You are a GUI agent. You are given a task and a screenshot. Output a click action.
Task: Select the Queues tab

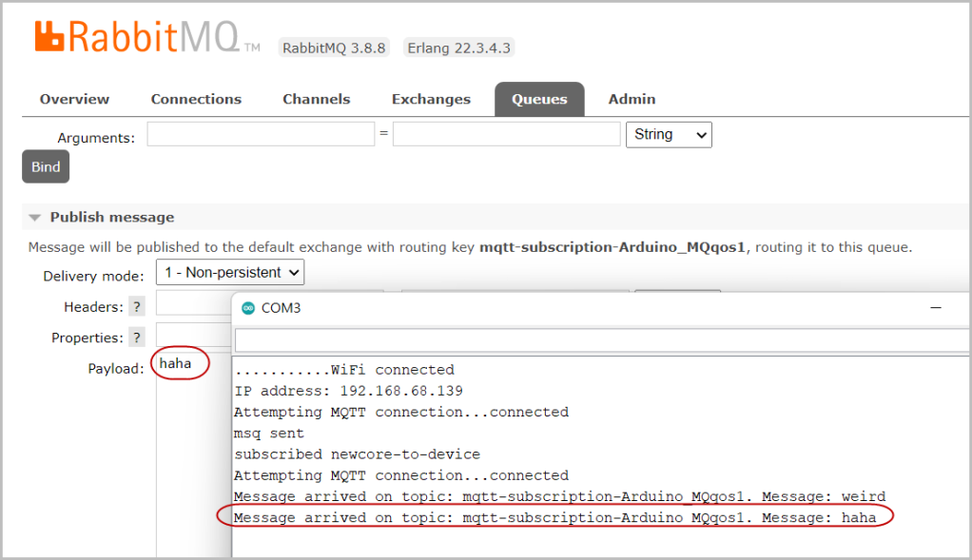[539, 100]
